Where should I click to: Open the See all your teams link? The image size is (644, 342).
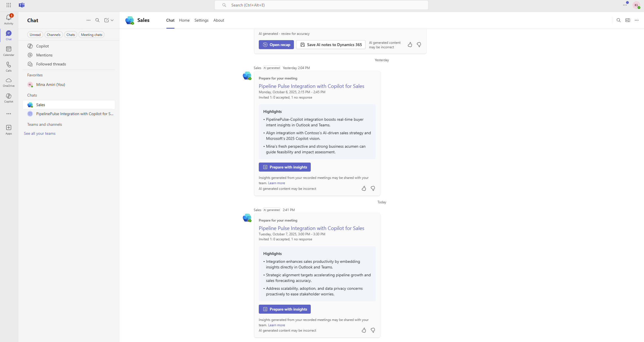40,133
